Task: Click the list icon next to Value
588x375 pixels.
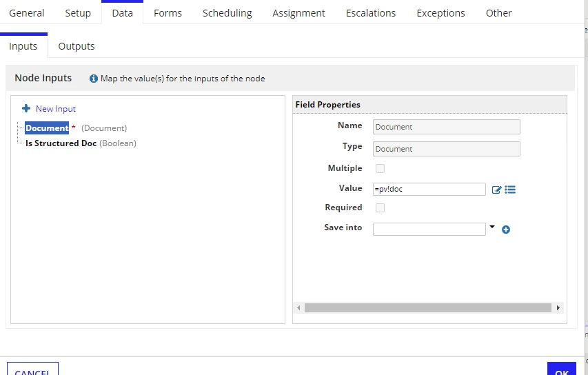Action: pos(510,190)
